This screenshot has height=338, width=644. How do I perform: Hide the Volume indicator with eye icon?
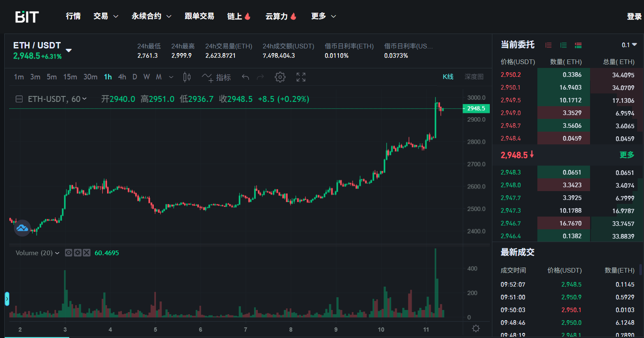(68, 253)
